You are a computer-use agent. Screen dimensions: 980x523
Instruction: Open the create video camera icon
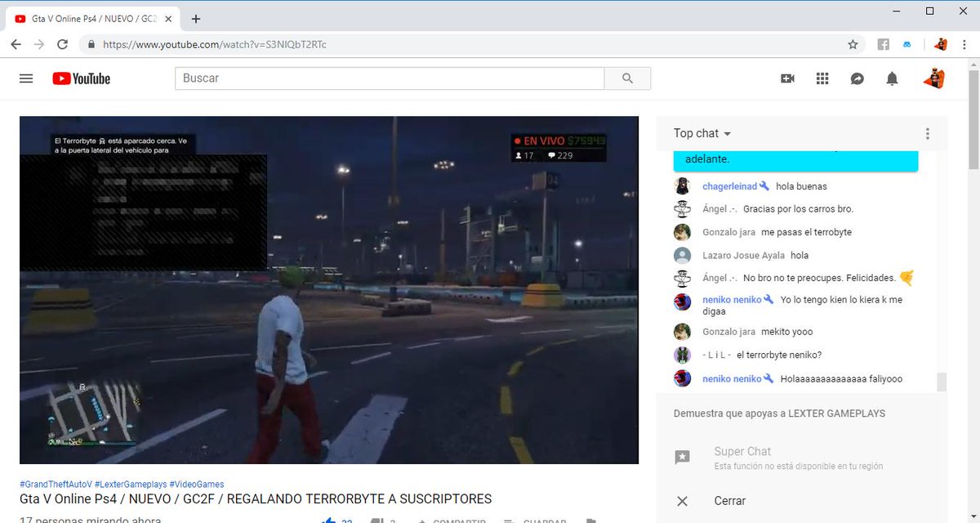pyautogui.click(x=787, y=78)
